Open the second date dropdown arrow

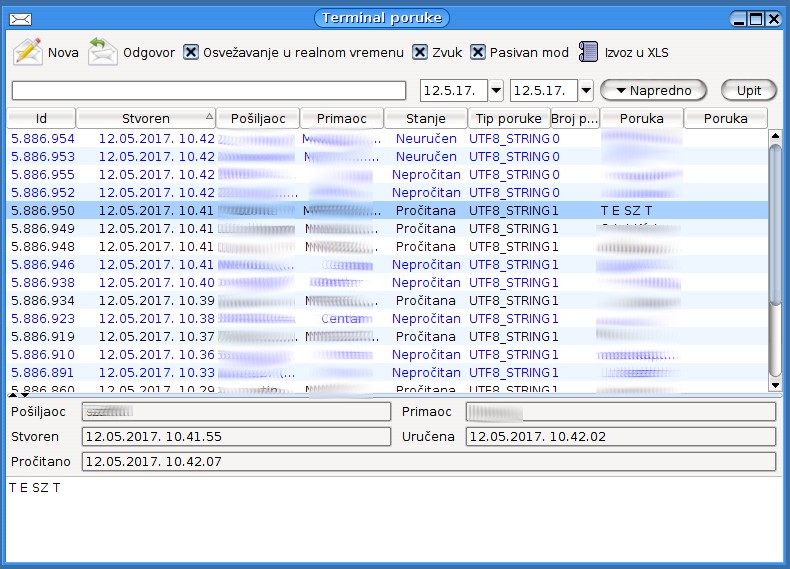pos(585,91)
